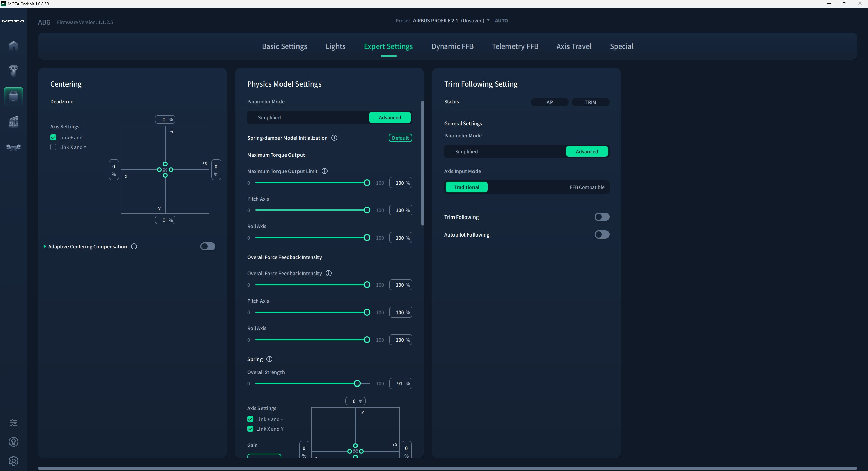Turn on Autopilot Following
This screenshot has height=471, width=868.
(602, 234)
